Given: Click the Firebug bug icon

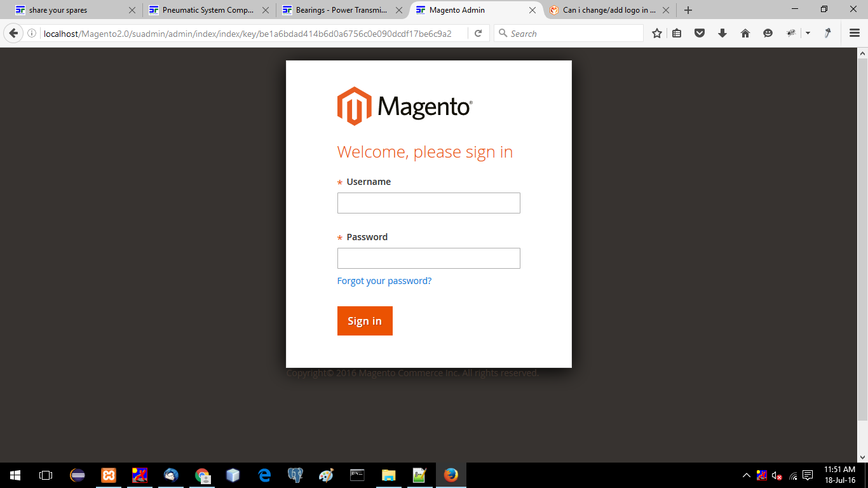Looking at the screenshot, I should tap(791, 34).
